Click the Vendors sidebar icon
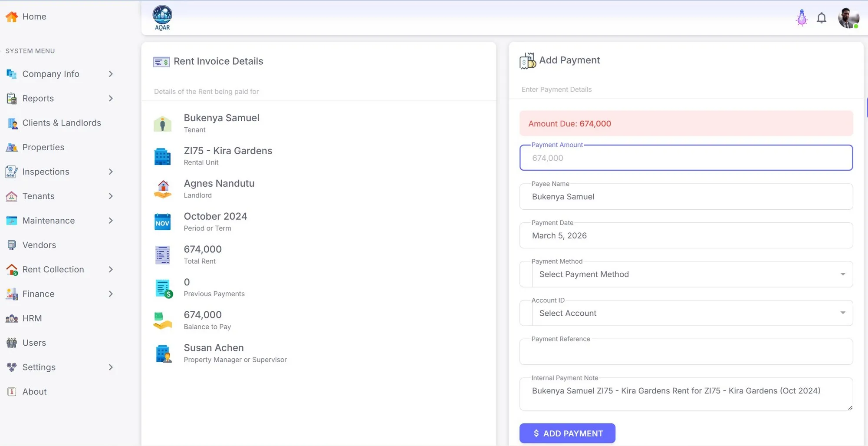Viewport: 868px width, 446px height. click(12, 245)
